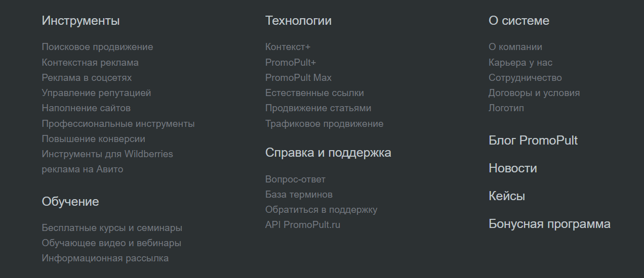
Task: Click реклама на Авито link
Action: click(x=82, y=169)
